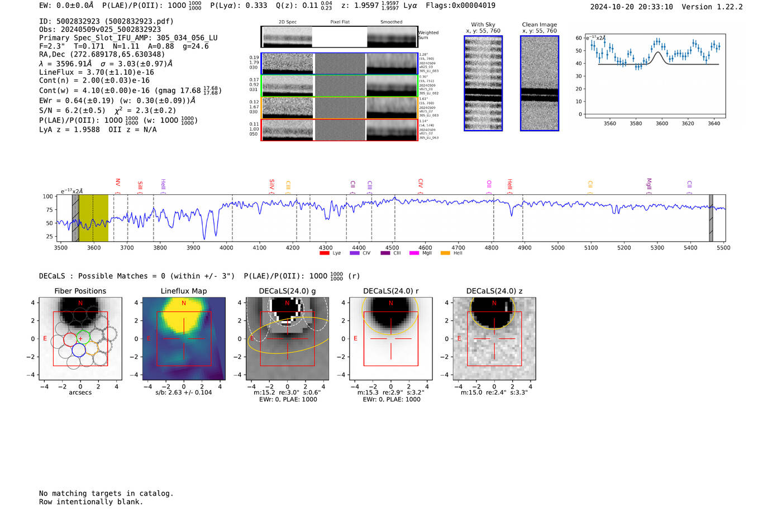Click the P(Lyα): 0.333 header value
Screen dimensions: 782x532
coord(239,6)
